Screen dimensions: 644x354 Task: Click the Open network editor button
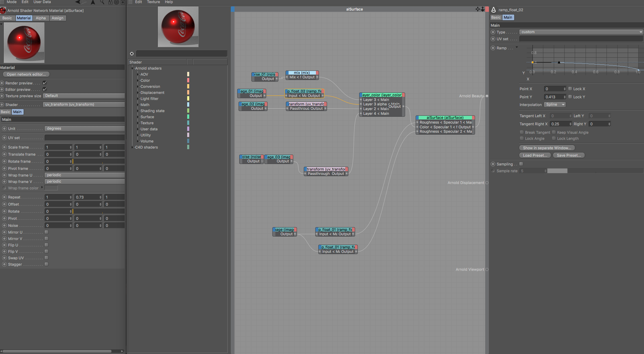click(26, 74)
